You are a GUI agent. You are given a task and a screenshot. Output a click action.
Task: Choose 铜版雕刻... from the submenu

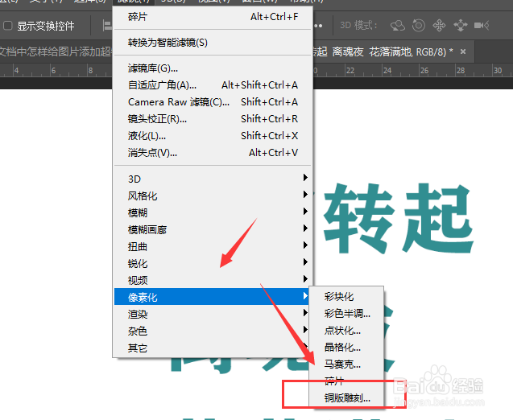point(346,398)
